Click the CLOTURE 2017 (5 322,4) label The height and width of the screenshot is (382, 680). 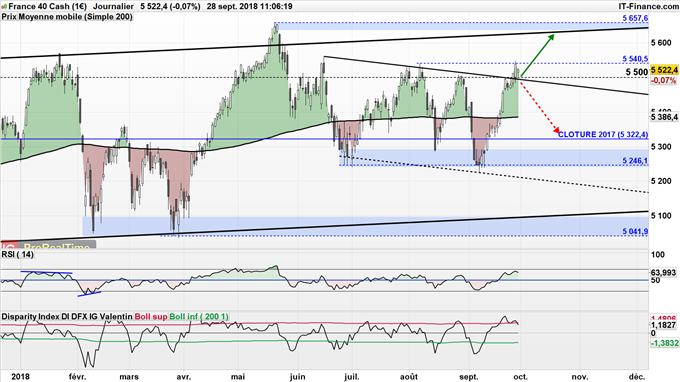[x=603, y=134]
